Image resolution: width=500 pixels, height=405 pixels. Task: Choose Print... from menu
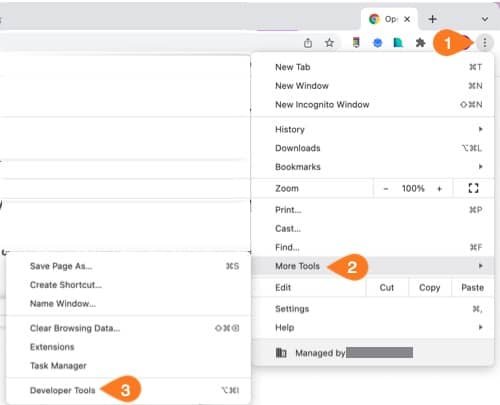(x=373, y=210)
